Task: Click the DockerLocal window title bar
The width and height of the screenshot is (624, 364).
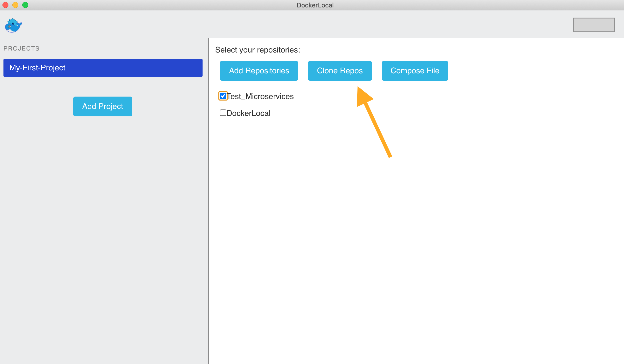Action: (x=315, y=5)
